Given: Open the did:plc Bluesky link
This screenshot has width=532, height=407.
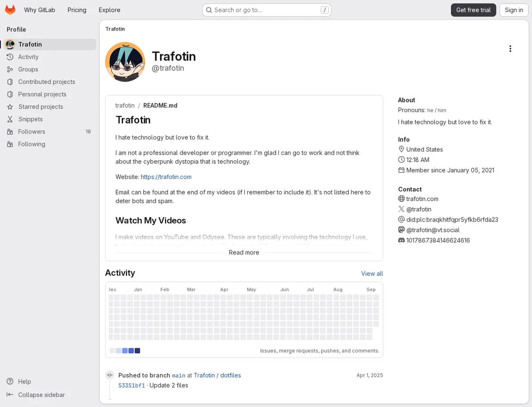Looking at the screenshot, I should click(x=452, y=219).
